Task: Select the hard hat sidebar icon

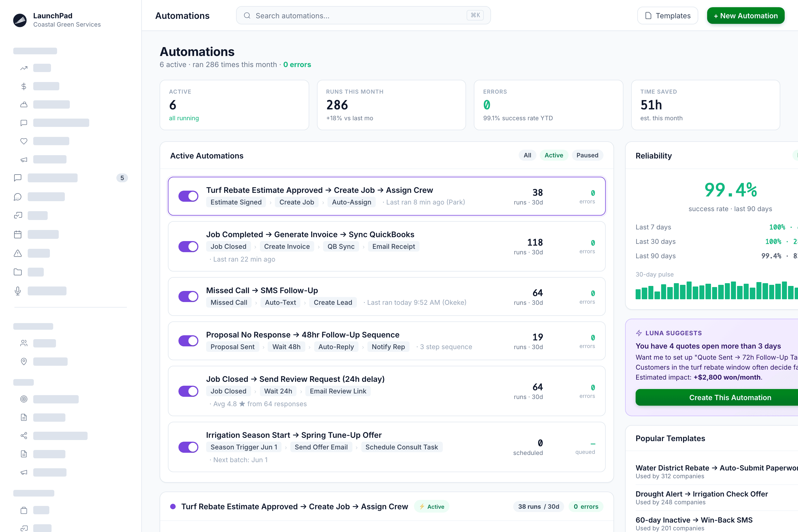Action: 24,104
